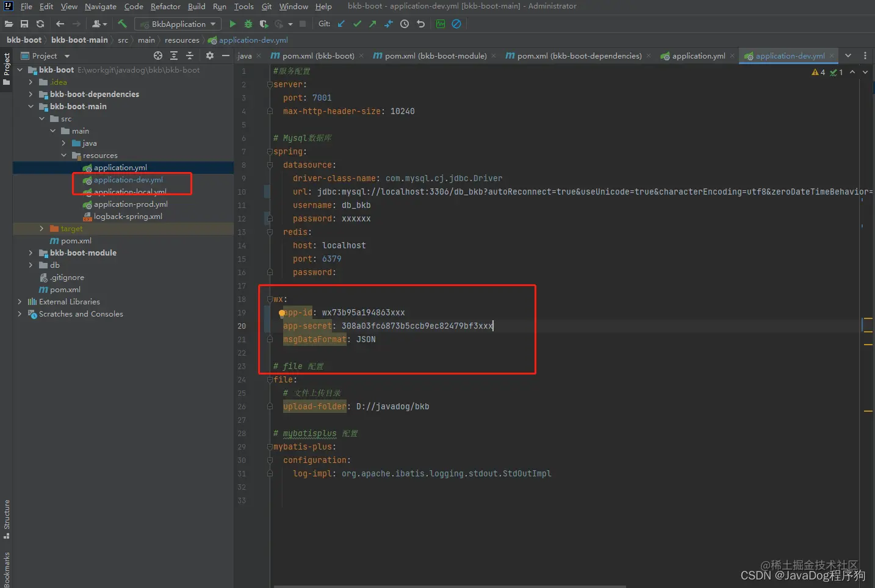Open Project panel gear options
875x588 pixels.
(x=210, y=56)
